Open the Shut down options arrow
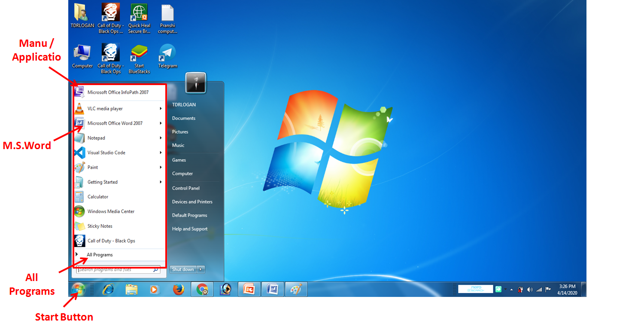Image resolution: width=644 pixels, height=330 pixels. point(201,269)
